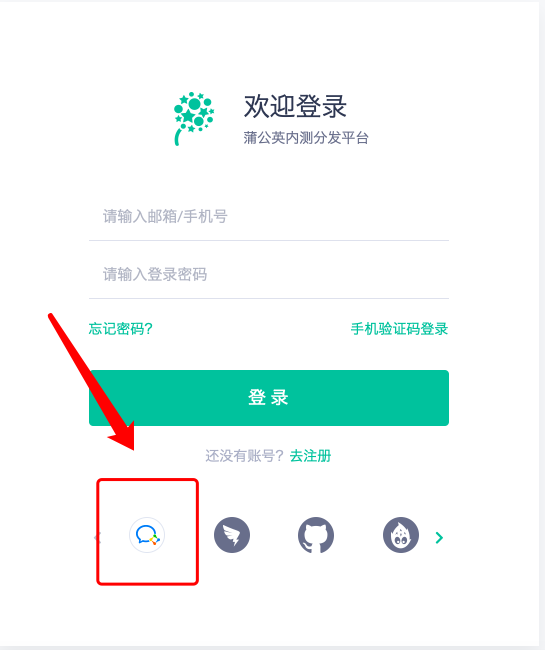Show next third-party login options chevron
The width and height of the screenshot is (545, 650).
click(x=439, y=538)
